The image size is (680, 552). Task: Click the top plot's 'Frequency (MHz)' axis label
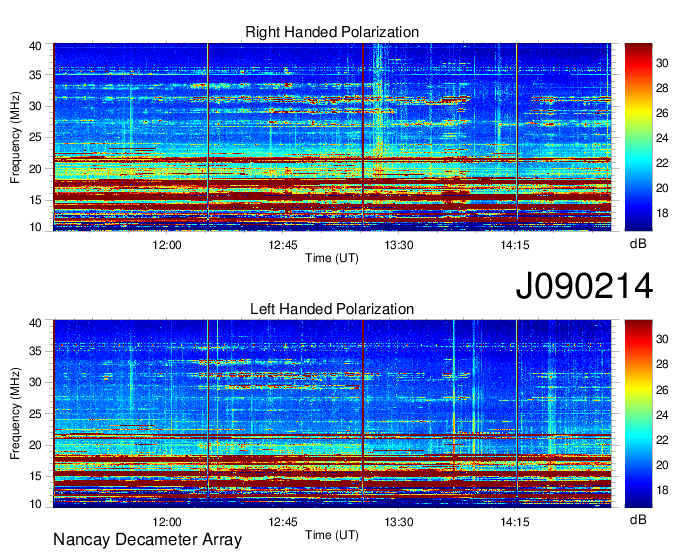[x=15, y=137]
